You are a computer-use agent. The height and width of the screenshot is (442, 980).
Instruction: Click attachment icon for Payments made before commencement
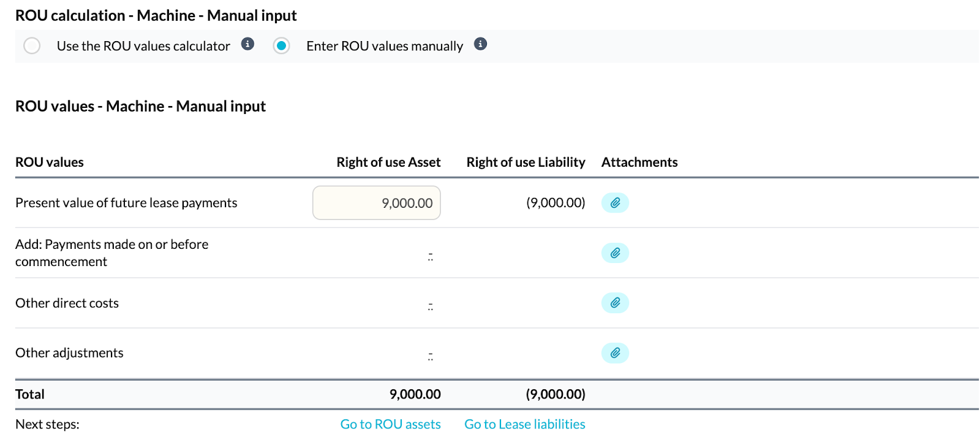click(615, 253)
